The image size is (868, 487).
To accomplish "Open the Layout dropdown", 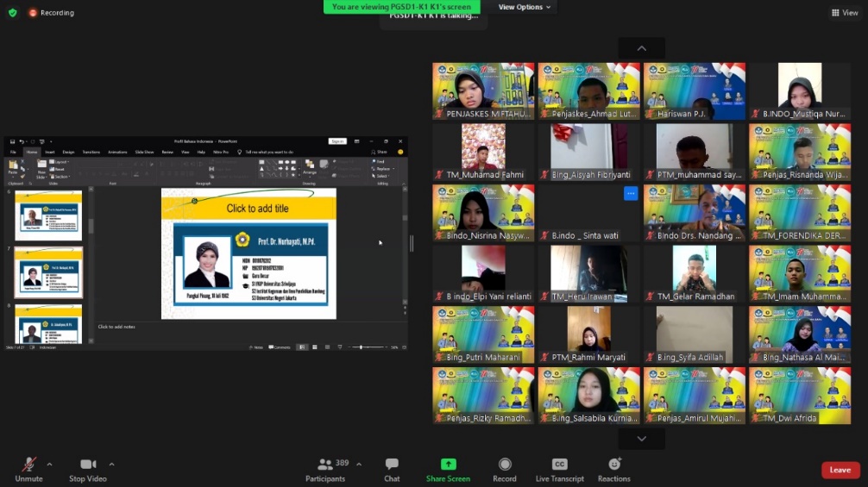I will [60, 162].
